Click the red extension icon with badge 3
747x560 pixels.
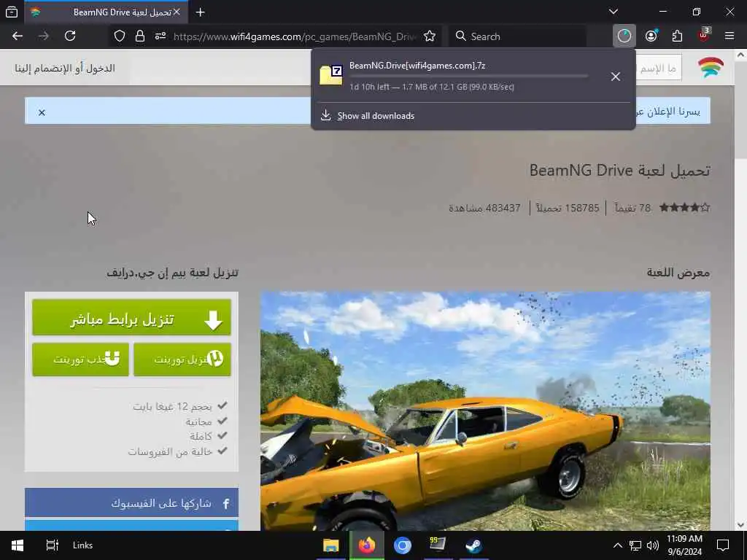[704, 35]
